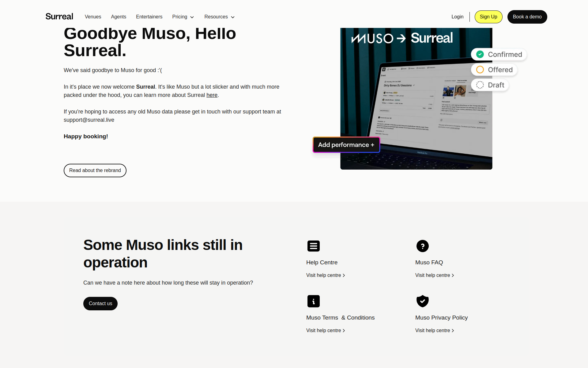Visit help centre under Muso Privacy Policy

click(x=435, y=331)
